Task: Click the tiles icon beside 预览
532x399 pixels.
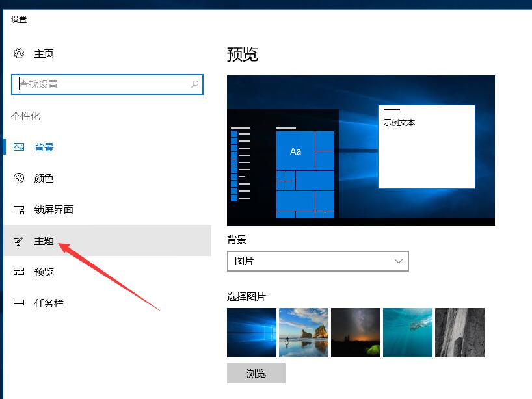Action: (x=19, y=272)
